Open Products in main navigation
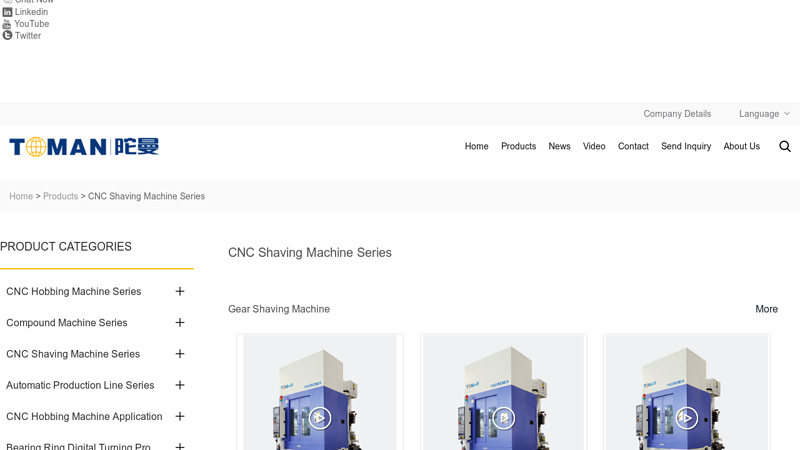Image resolution: width=800 pixels, height=450 pixels. pyautogui.click(x=518, y=146)
